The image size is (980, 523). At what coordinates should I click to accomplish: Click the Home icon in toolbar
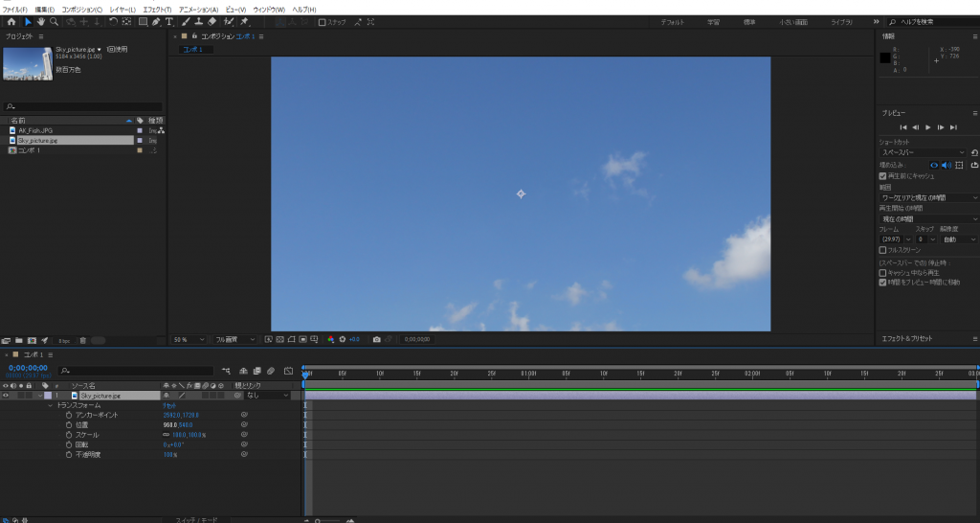point(11,22)
